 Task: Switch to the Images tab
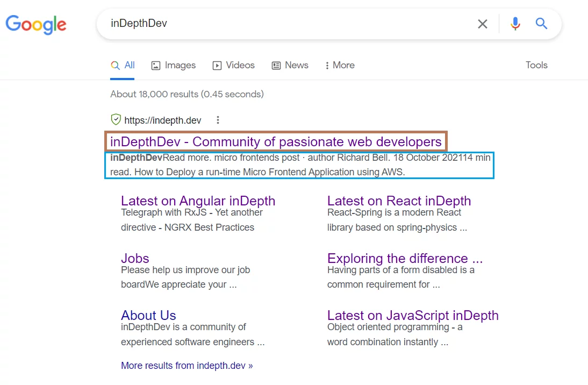[x=173, y=65]
